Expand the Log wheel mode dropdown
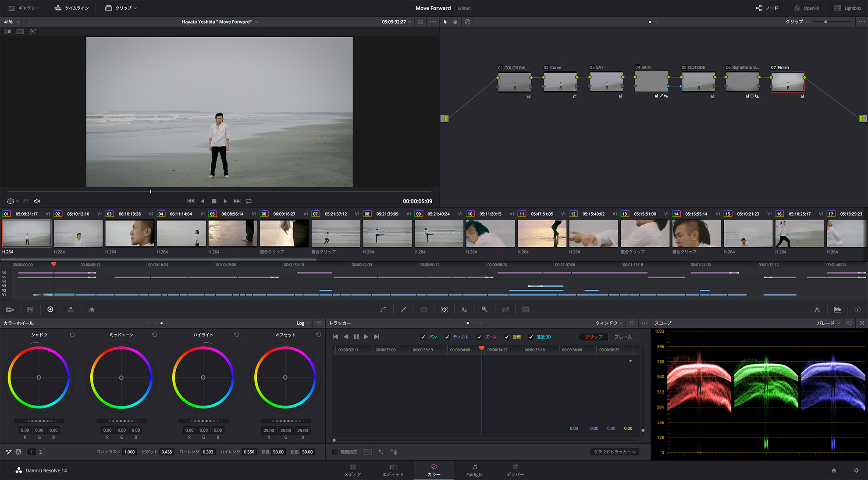Image resolution: width=868 pixels, height=480 pixels. coord(303,324)
